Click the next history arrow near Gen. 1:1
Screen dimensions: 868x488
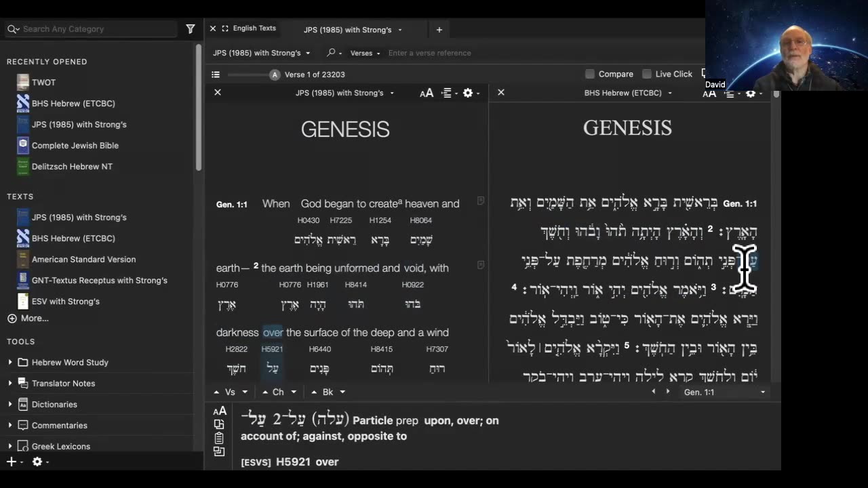(668, 392)
